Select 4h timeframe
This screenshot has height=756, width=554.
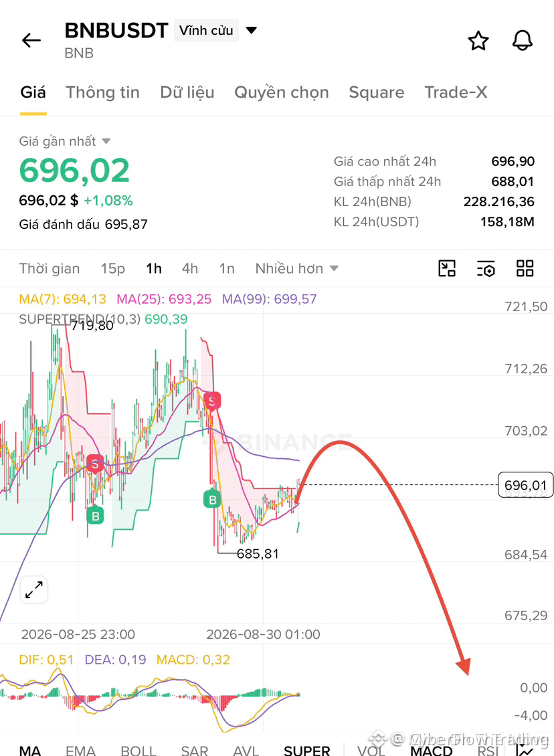[190, 268]
